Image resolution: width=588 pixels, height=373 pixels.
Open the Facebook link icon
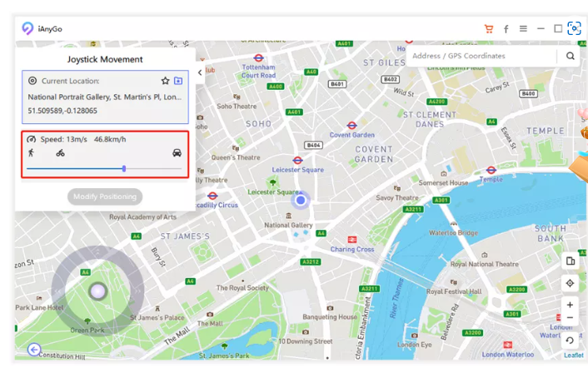tap(506, 29)
